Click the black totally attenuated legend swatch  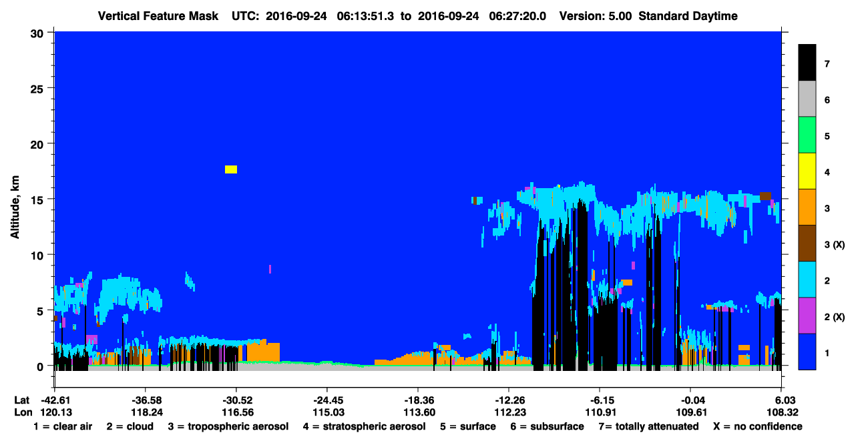[807, 63]
